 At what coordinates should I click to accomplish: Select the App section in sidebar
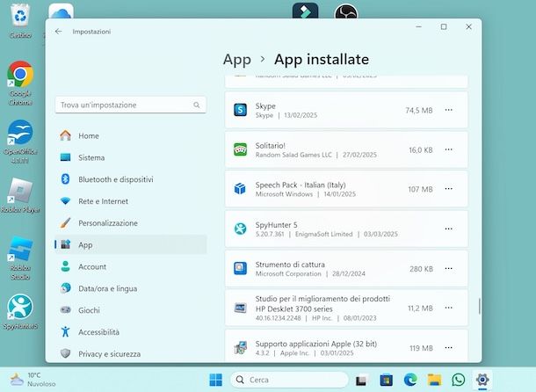[x=131, y=244]
